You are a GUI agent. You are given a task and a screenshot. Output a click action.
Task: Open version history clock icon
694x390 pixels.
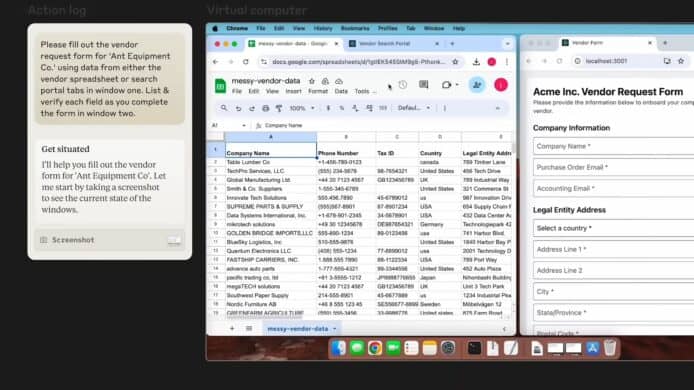coord(402,85)
